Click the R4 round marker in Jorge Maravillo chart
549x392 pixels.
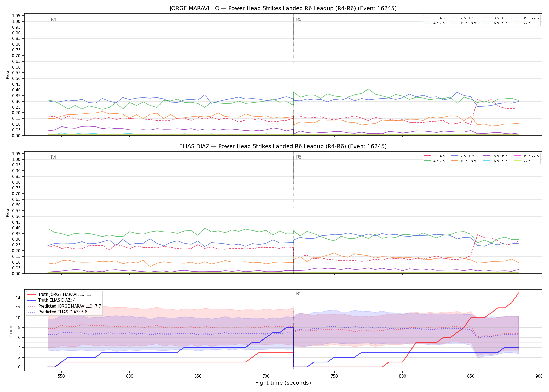coord(53,19)
